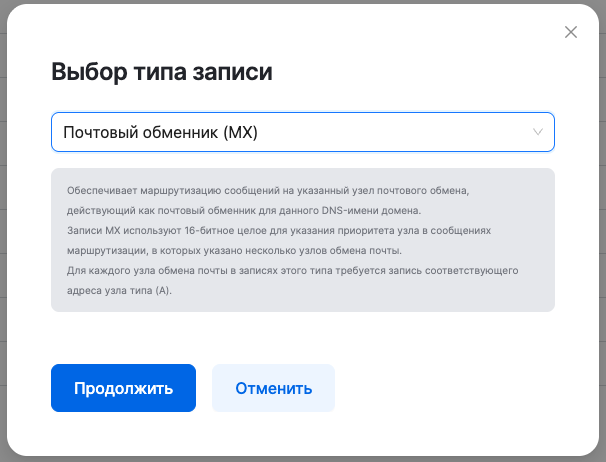Click the line Записи MX используют 16-битное целое
Image resolution: width=606 pixels, height=462 pixels.
coord(279,231)
